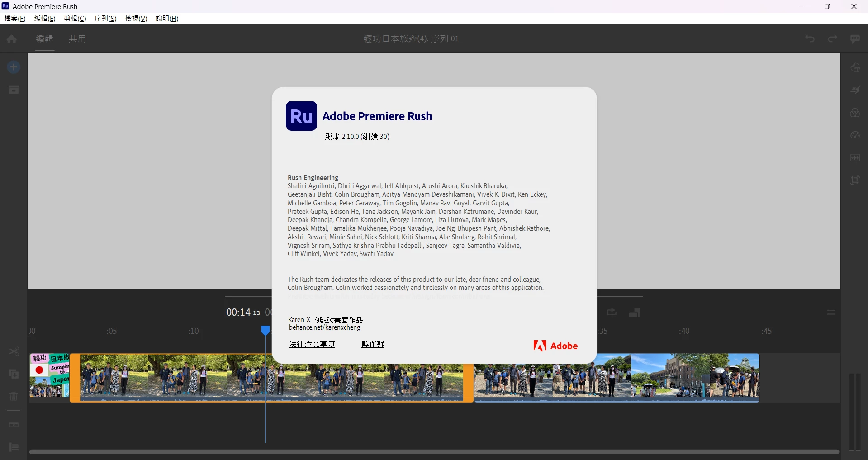Open the Audio panel icon
Image resolution: width=868 pixels, height=460 pixels.
click(855, 158)
